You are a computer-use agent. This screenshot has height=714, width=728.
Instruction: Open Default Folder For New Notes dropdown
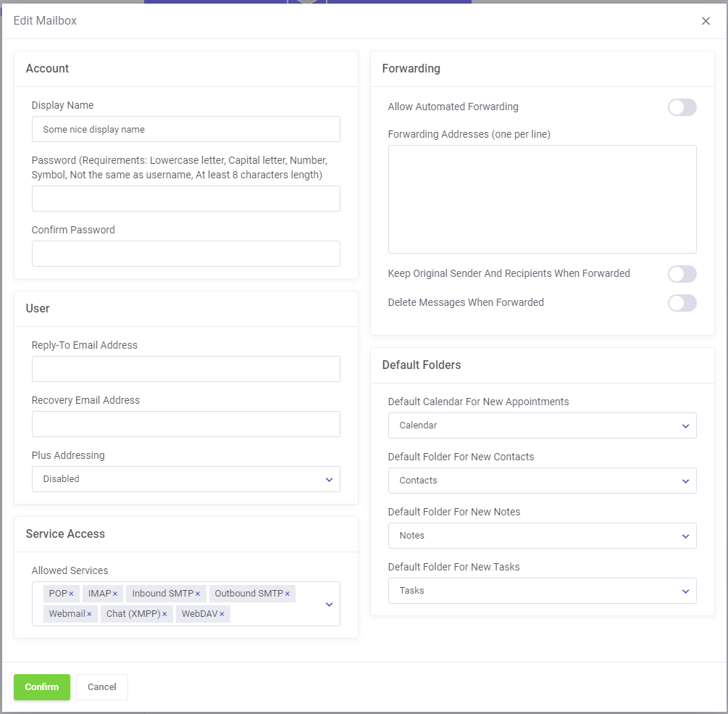coord(542,536)
